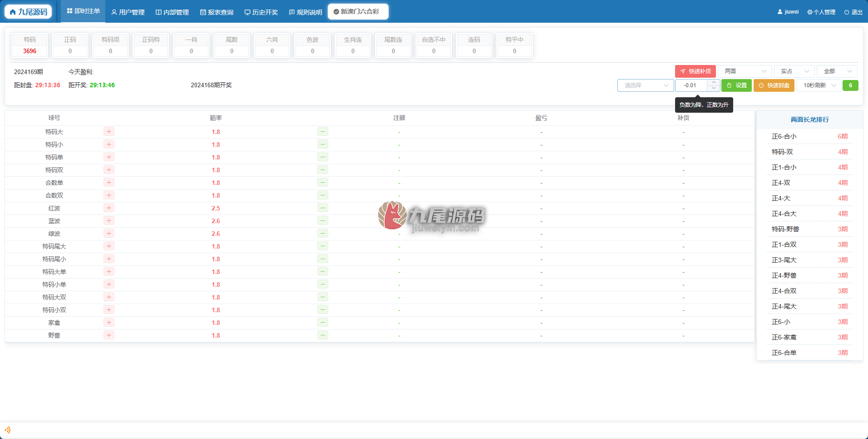This screenshot has height=439, width=868.
Task: Click the 快速补货 button
Action: pyautogui.click(x=695, y=71)
